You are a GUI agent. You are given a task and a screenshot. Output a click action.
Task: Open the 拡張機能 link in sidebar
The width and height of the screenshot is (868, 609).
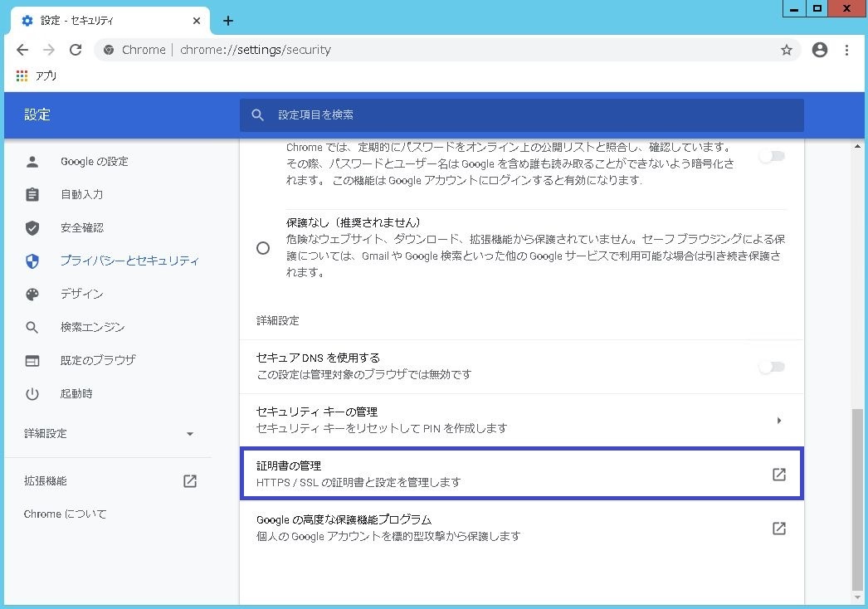(x=46, y=481)
